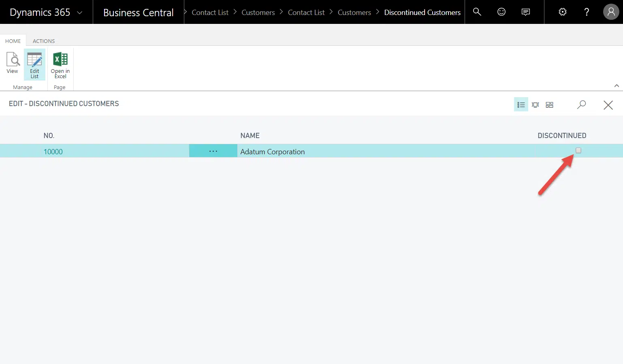This screenshot has height=364, width=623.
Task: Open the chat messages icon
Action: coord(526,12)
